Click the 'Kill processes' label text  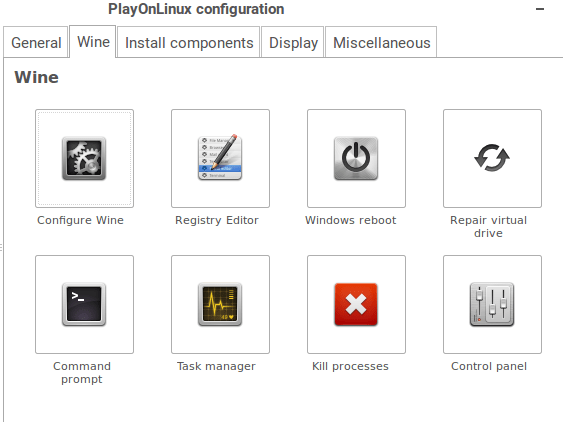(x=350, y=366)
